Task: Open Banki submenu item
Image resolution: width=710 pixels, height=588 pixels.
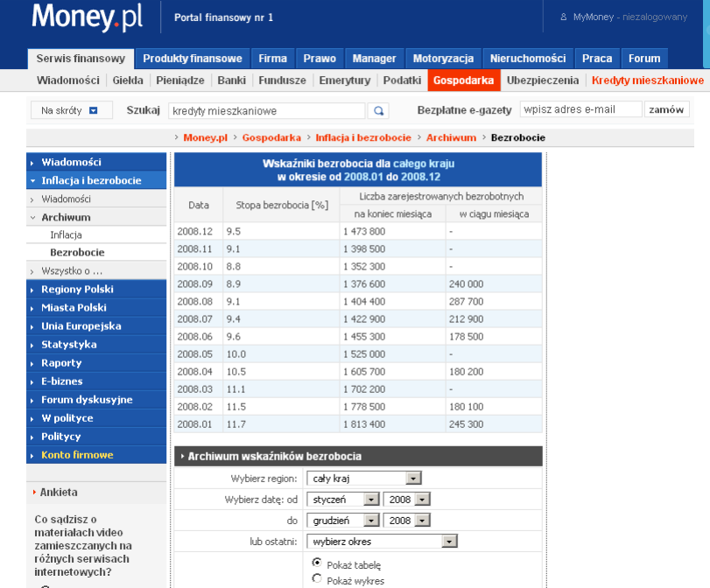Action: (x=231, y=80)
